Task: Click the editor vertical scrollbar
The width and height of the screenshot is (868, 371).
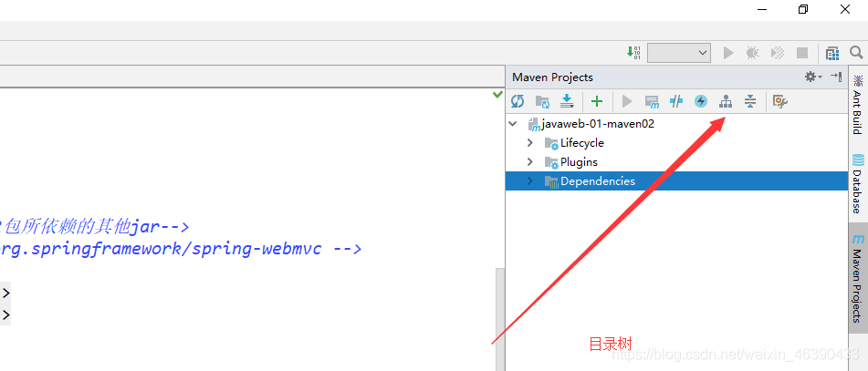Action: (500, 319)
